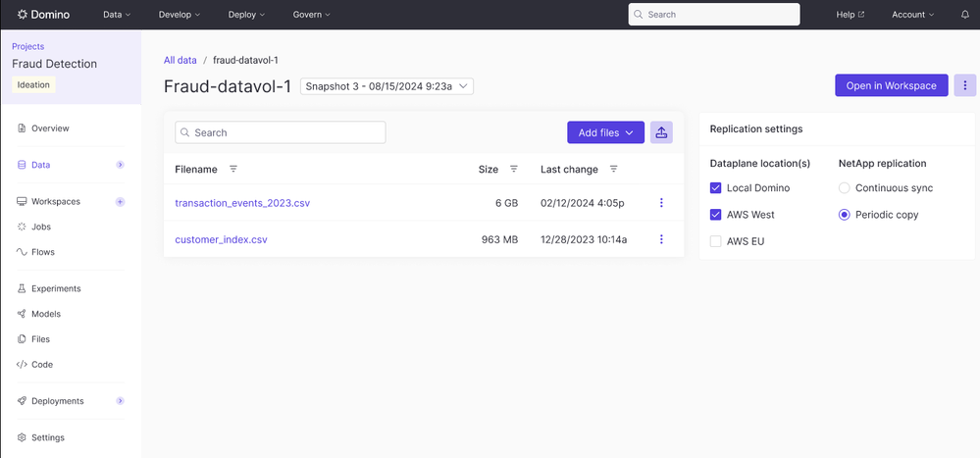The height and width of the screenshot is (458, 980).
Task: Click the Files icon in sidebar
Action: click(22, 339)
